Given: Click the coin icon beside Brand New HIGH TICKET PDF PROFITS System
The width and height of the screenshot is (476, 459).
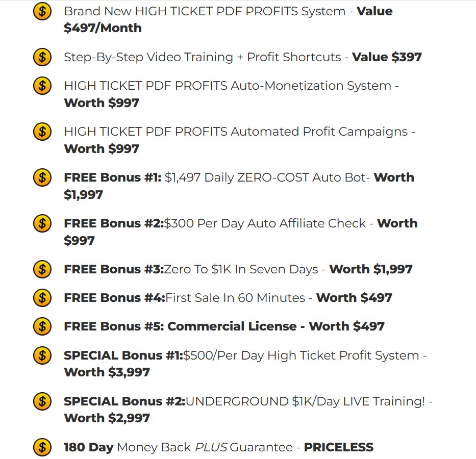Looking at the screenshot, I should 42,12.
